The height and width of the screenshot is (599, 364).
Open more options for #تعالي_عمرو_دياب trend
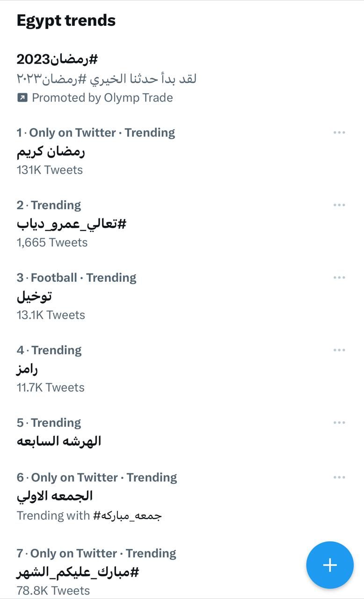339,205
